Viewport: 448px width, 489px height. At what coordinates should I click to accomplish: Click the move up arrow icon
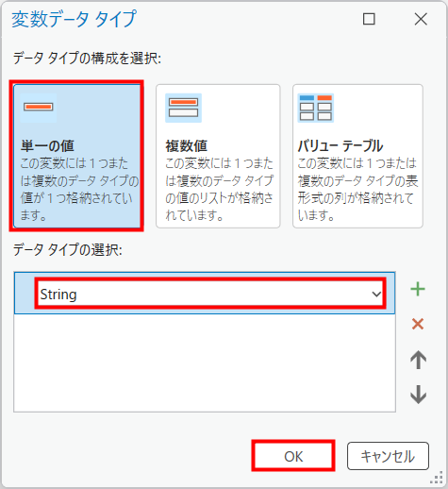pyautogui.click(x=418, y=360)
